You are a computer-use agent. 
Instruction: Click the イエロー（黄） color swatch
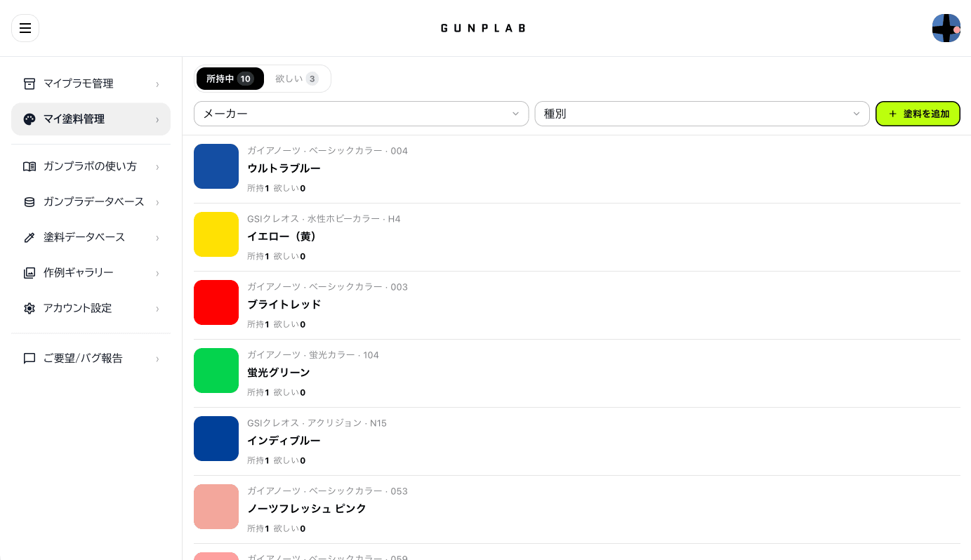216,234
